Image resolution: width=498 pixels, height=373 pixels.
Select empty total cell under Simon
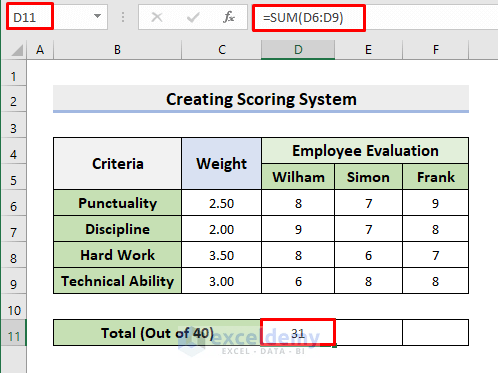[x=368, y=333]
